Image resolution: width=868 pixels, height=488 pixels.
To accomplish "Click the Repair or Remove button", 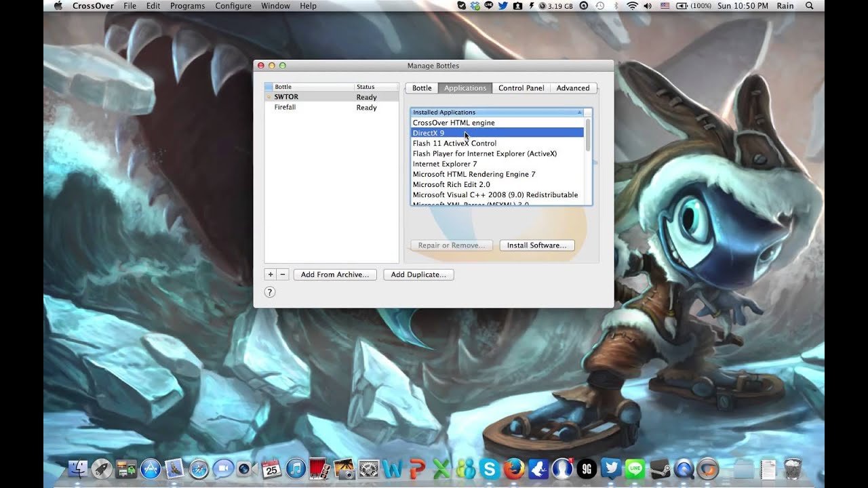I will [x=452, y=245].
